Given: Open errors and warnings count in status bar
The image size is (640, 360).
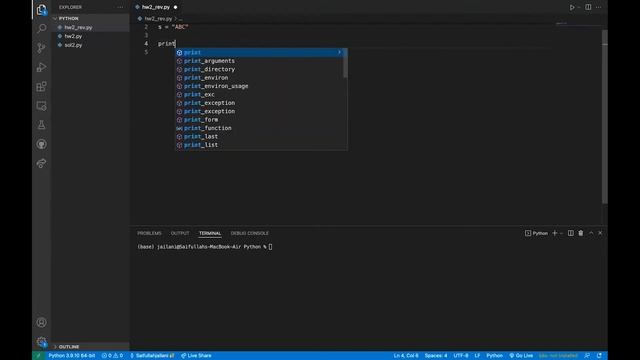Looking at the screenshot, I should pyautogui.click(x=112, y=356).
